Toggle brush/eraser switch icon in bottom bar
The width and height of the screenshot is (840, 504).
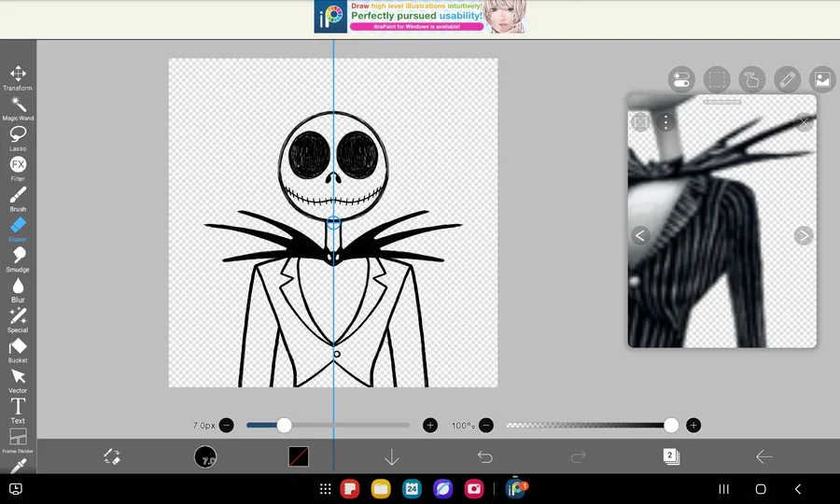(x=112, y=456)
